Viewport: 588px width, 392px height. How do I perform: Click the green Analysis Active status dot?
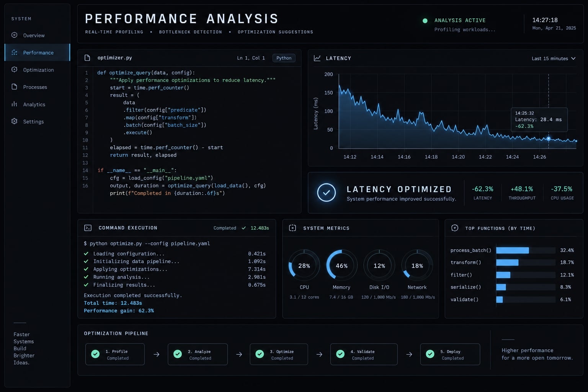click(425, 21)
